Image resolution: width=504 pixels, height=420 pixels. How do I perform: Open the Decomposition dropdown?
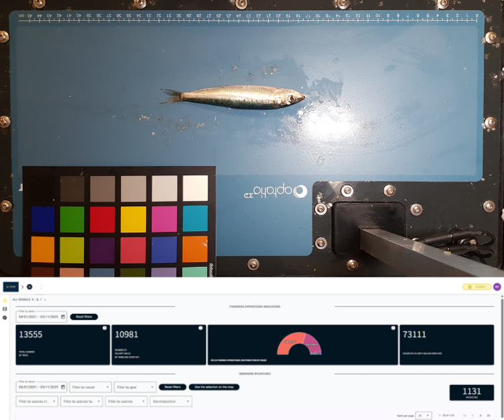170,401
